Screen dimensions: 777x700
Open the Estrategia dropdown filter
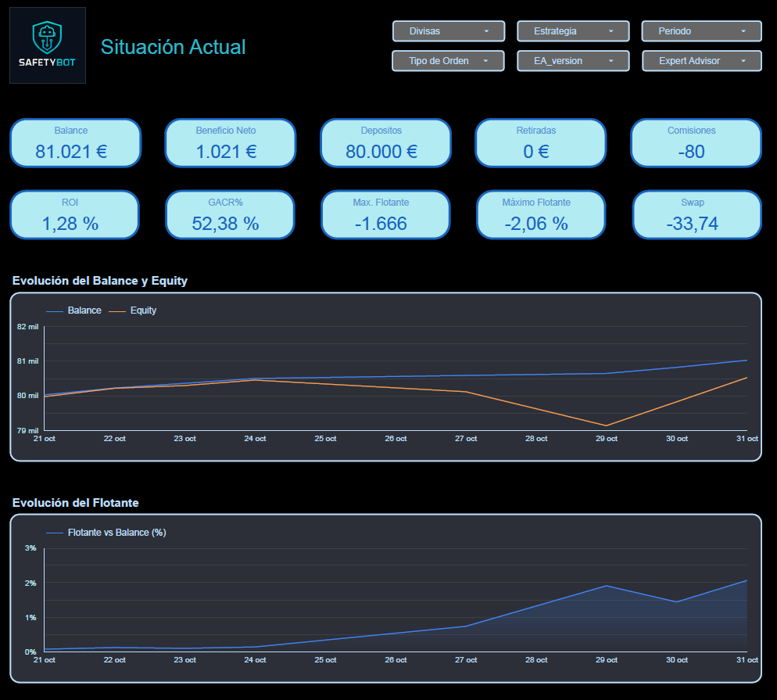573,31
